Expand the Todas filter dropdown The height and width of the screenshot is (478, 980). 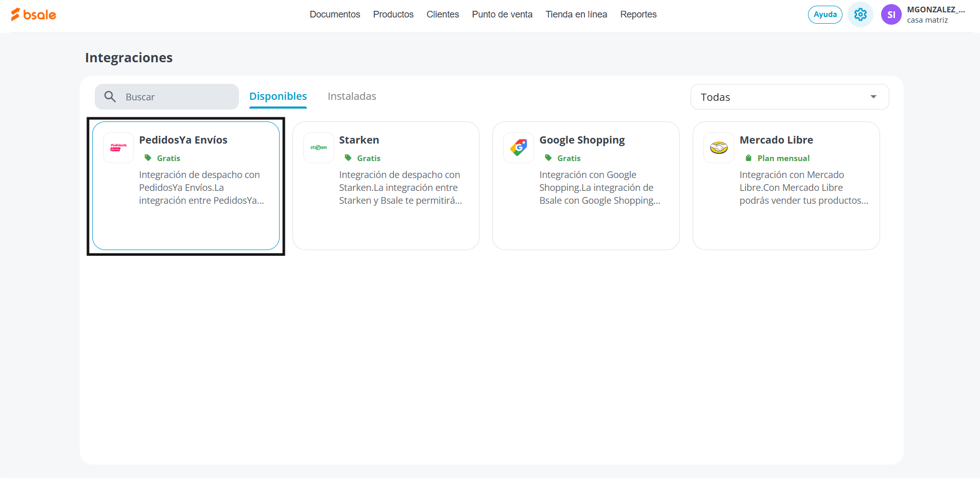pos(789,97)
